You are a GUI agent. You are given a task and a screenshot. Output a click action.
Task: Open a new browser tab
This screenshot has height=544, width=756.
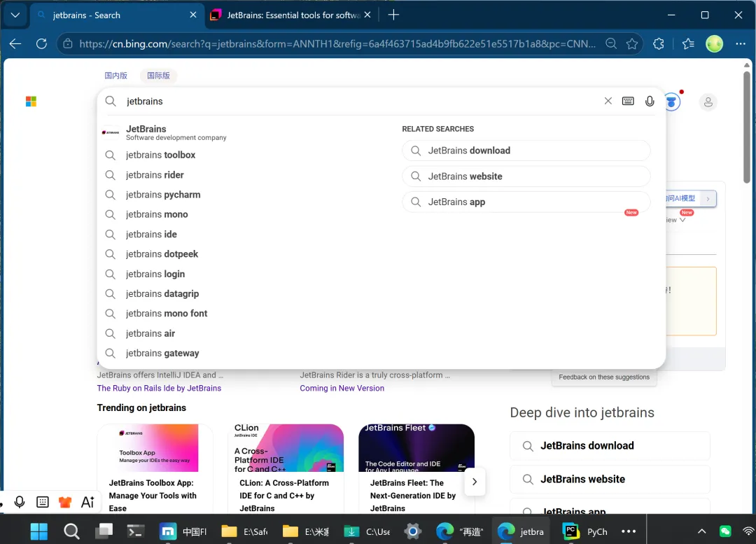click(x=393, y=15)
